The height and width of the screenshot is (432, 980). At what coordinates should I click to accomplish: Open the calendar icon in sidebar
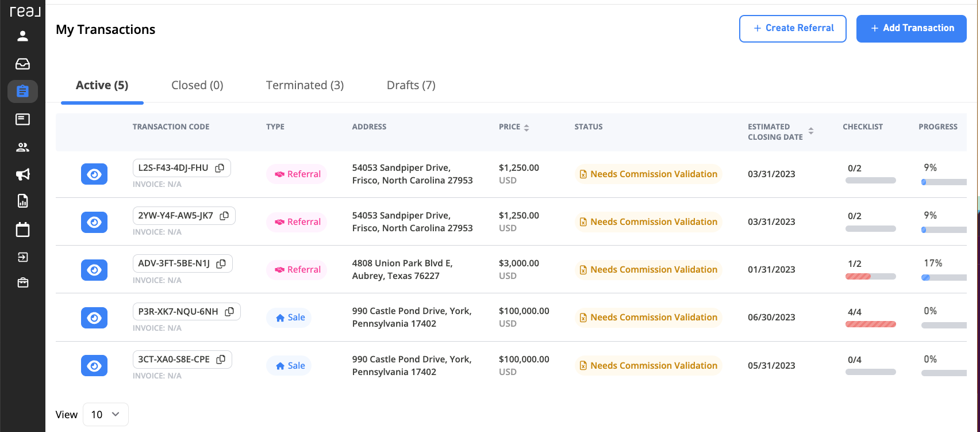point(22,230)
